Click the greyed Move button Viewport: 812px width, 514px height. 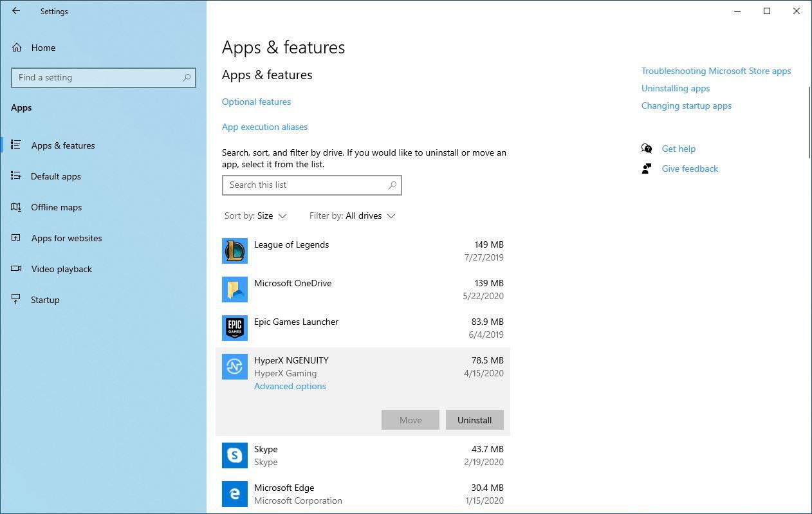click(x=411, y=420)
